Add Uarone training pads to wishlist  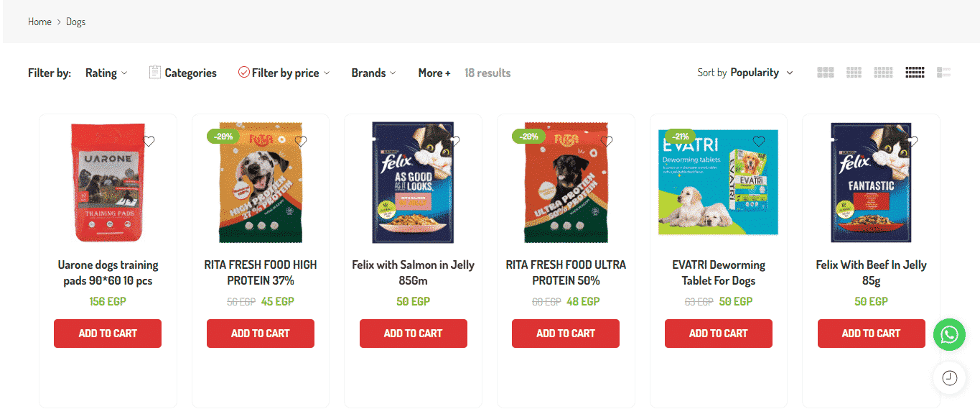point(149,141)
